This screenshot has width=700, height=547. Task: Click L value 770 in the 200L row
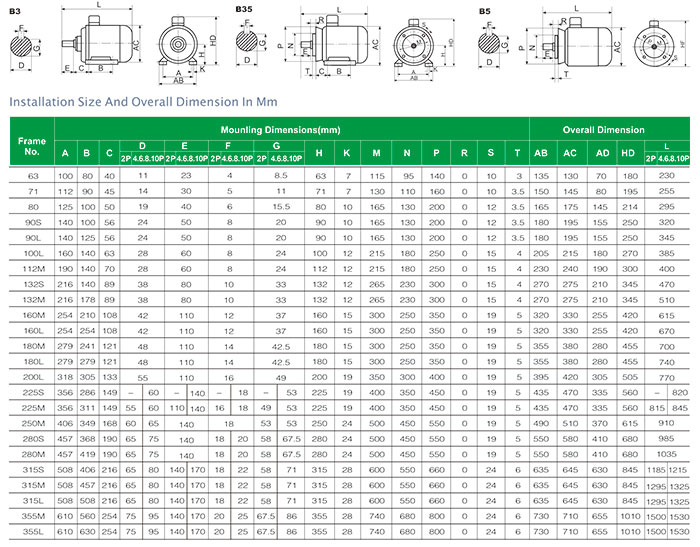click(666, 377)
